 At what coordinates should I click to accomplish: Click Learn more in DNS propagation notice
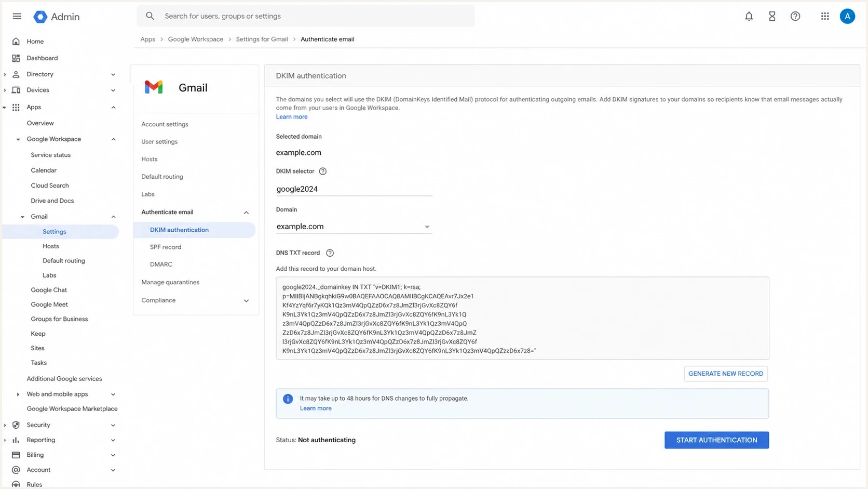(316, 408)
